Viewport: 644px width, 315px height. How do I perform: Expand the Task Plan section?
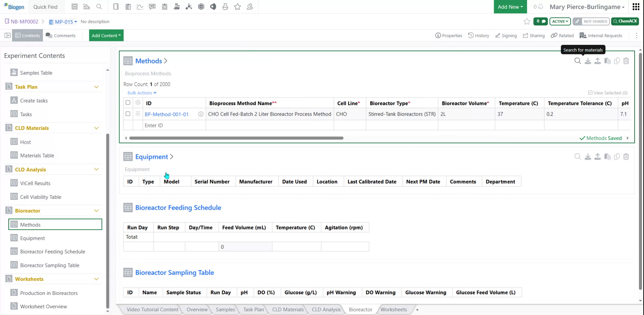[97, 86]
